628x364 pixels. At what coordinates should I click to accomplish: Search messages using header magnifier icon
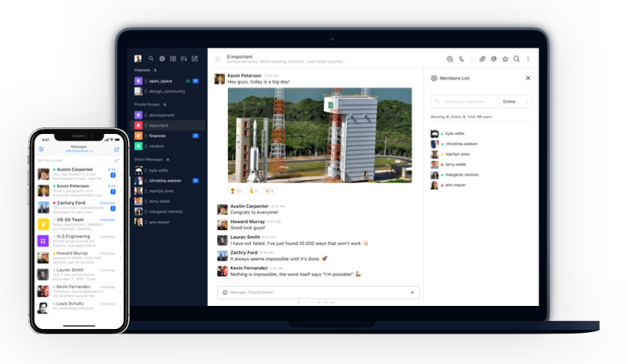[516, 58]
